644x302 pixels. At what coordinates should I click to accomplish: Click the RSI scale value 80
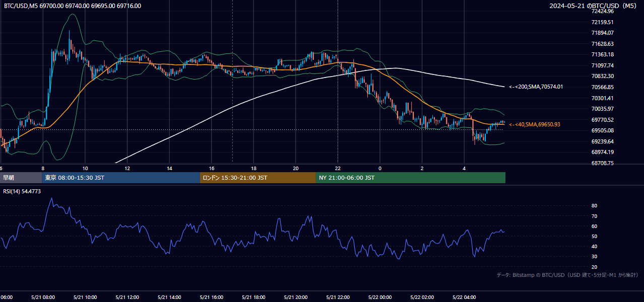pos(595,206)
